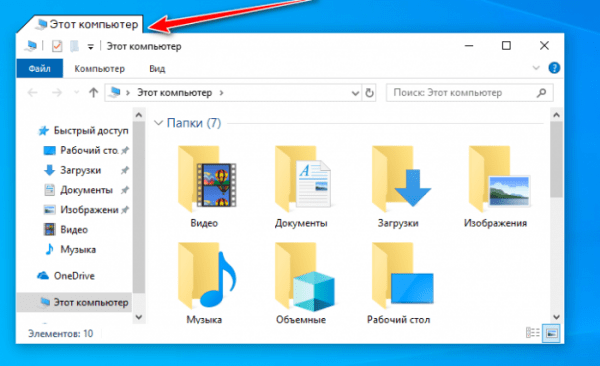Go up one level with up arrow
This screenshot has width=600, height=366.
[x=93, y=93]
